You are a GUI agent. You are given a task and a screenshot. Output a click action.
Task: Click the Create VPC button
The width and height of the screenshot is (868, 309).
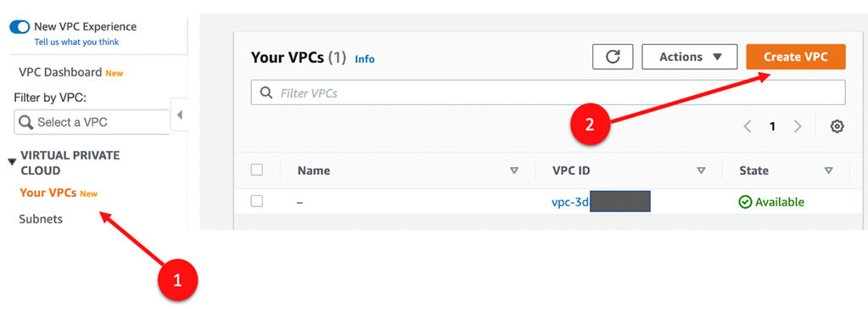[796, 57]
